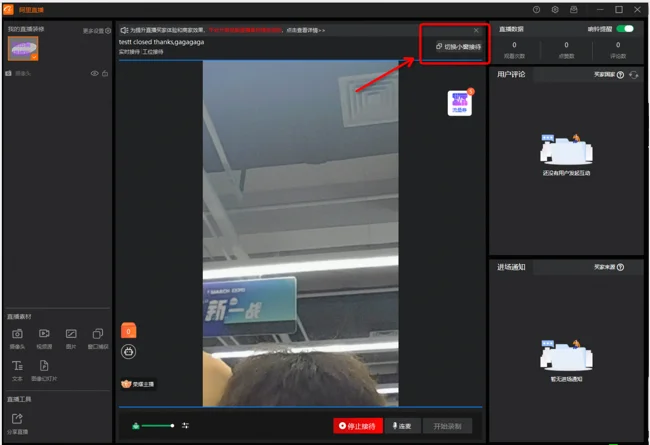The height and width of the screenshot is (445, 650).
Task: Open the help icon in the title bar
Action: (x=536, y=10)
